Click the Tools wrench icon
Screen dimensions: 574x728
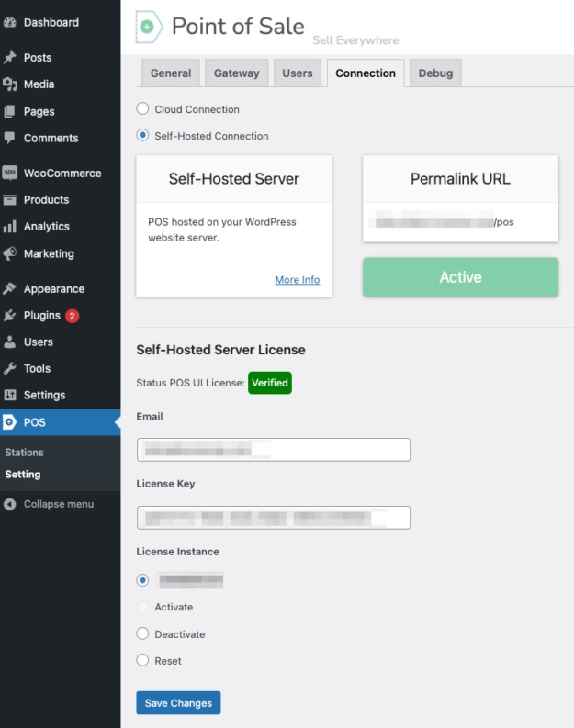click(x=10, y=368)
